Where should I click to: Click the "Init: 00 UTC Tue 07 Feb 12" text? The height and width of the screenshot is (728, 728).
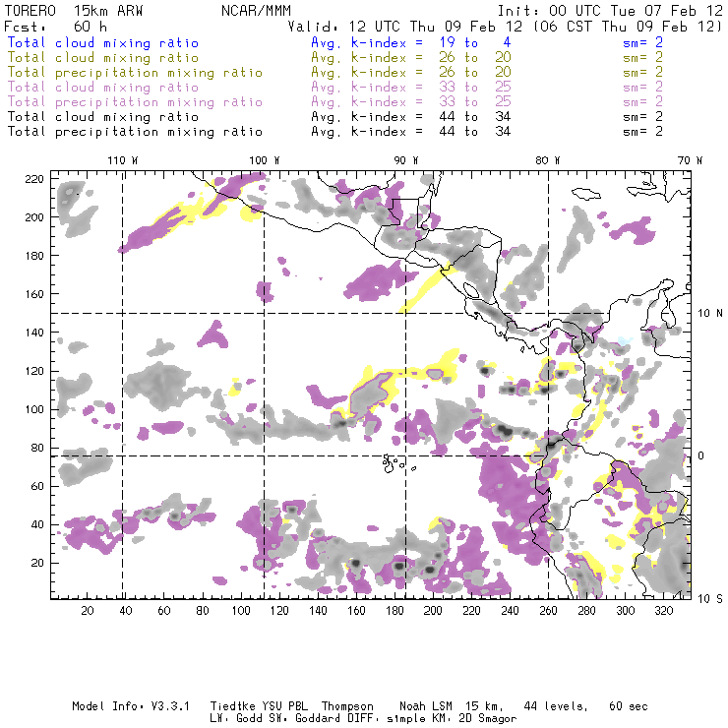[x=610, y=11]
